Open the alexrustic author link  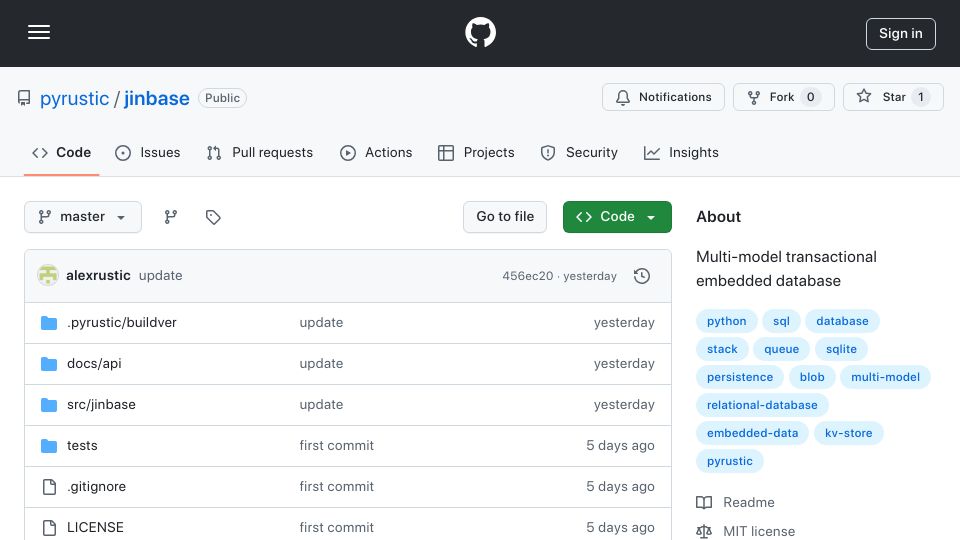(98, 276)
